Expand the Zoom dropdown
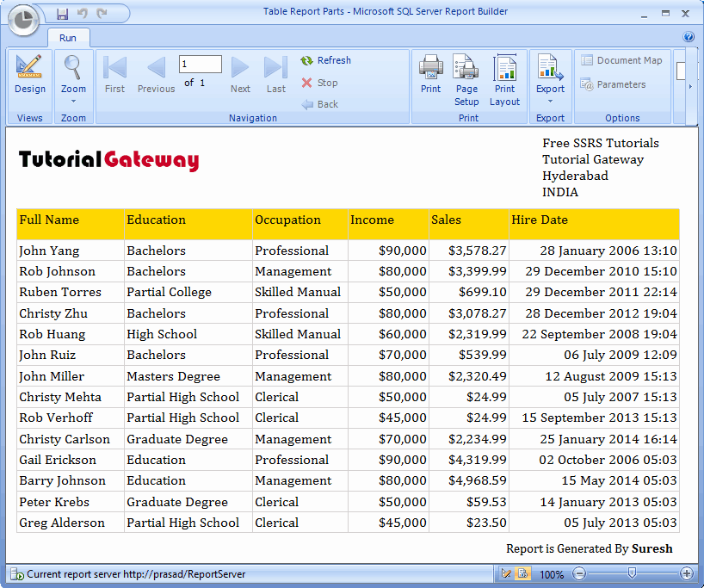 tap(73, 101)
